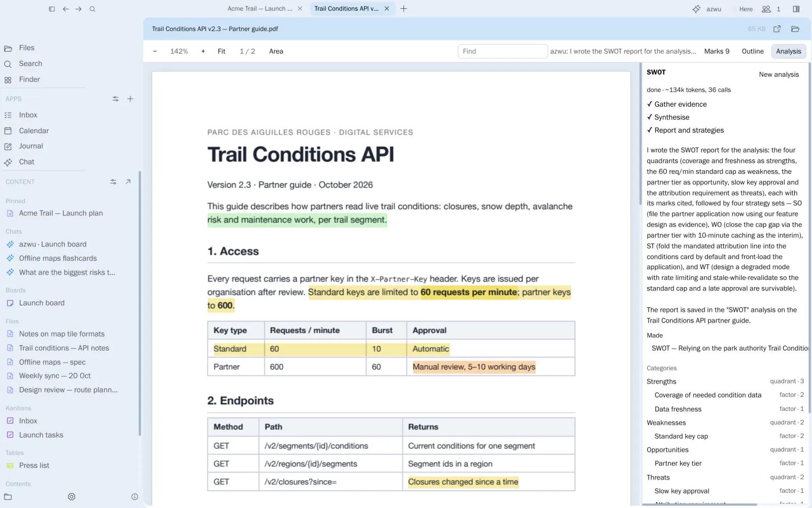Screen dimensions: 812x508
Task: Open the Press list table
Action: [34, 466]
